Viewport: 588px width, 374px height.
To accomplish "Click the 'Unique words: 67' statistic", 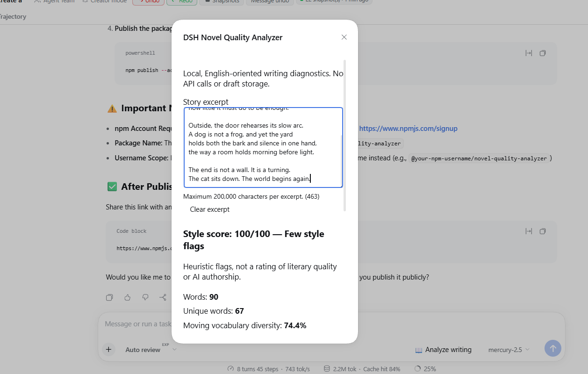I will pyautogui.click(x=214, y=311).
